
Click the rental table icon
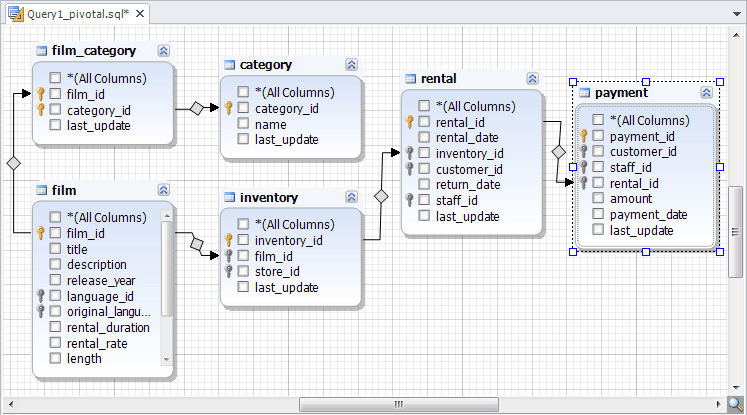[411, 79]
